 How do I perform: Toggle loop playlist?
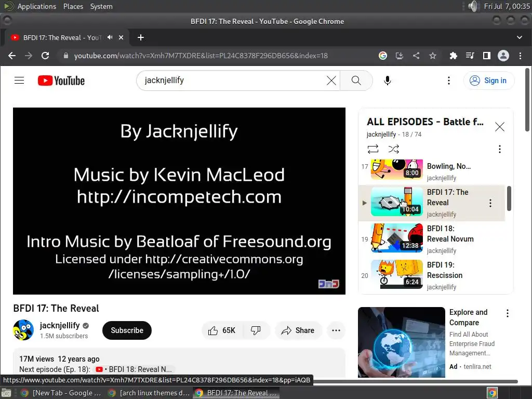pos(373,149)
